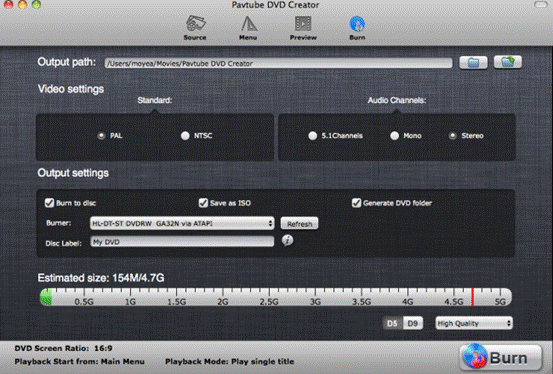The image size is (553, 374).
Task: Expand the Burner drive dropdown
Action: point(182,223)
